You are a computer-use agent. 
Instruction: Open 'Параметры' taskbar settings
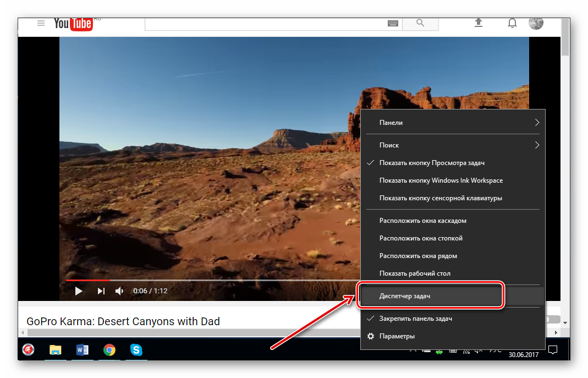point(397,336)
